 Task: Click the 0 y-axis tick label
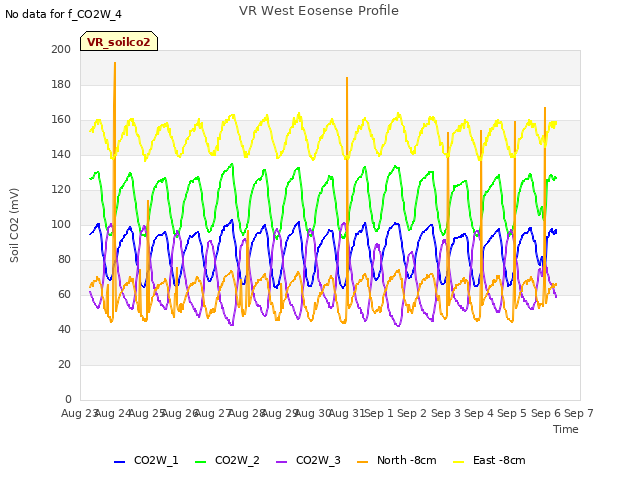tap(68, 399)
